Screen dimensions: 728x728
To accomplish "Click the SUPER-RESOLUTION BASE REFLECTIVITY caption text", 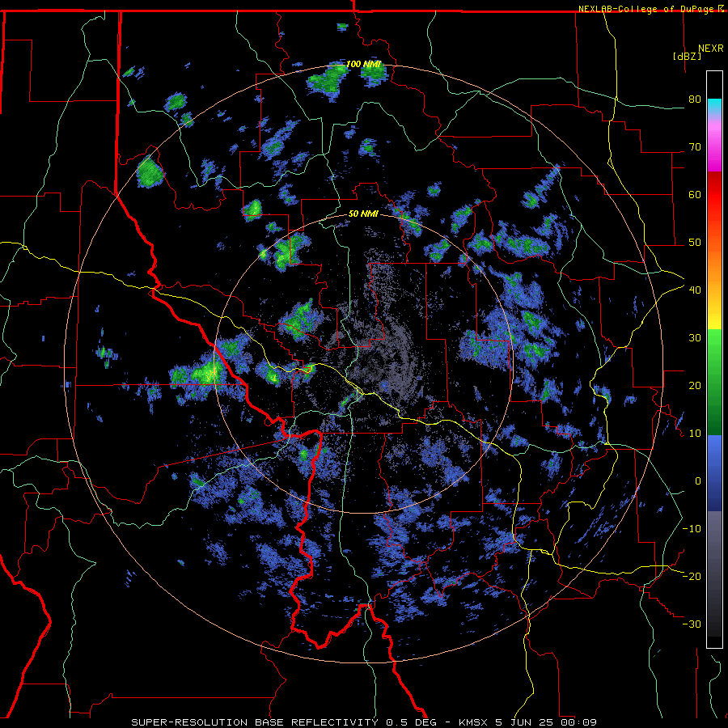I will pos(255,722).
